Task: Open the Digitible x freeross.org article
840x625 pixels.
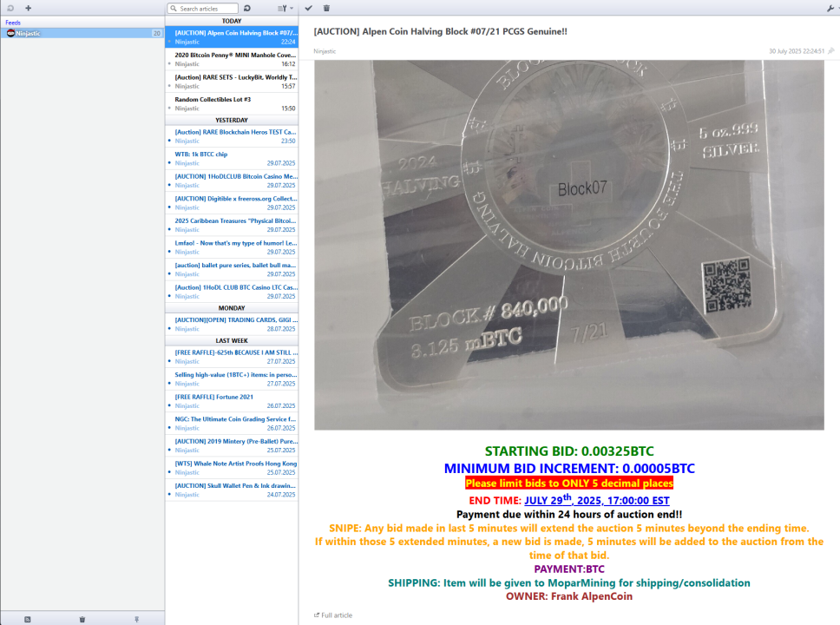Action: coord(232,203)
